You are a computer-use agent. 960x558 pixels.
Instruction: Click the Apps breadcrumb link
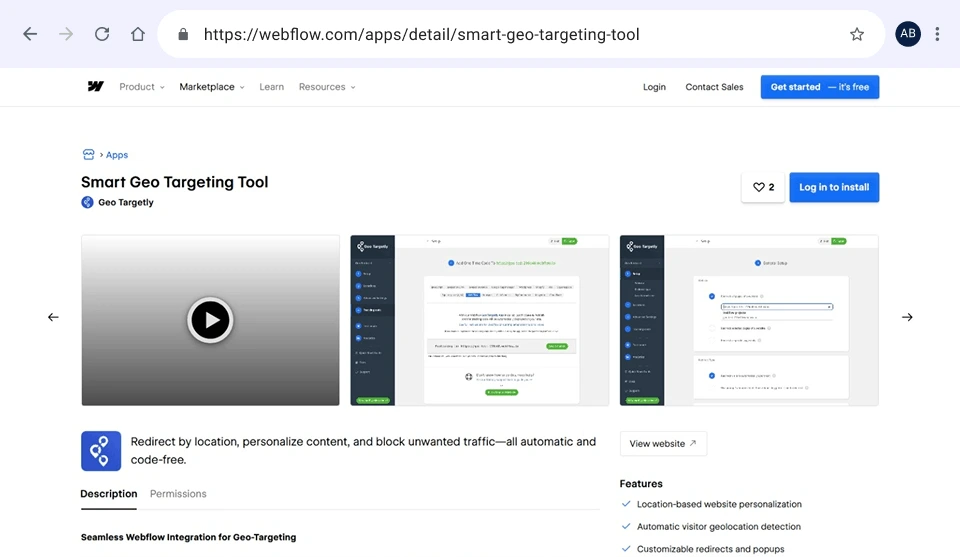pyautogui.click(x=117, y=155)
